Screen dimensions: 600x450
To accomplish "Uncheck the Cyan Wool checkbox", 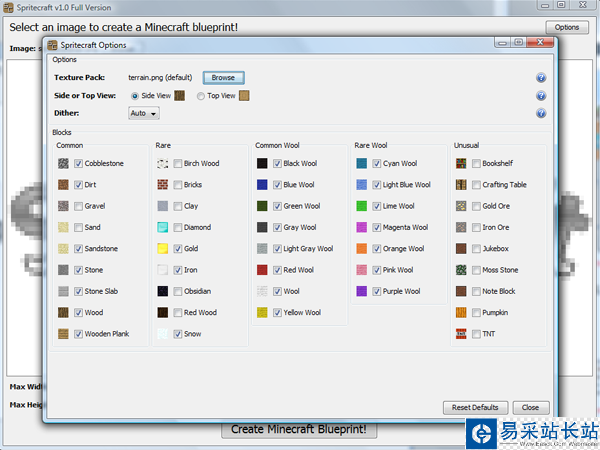I will [x=377, y=163].
